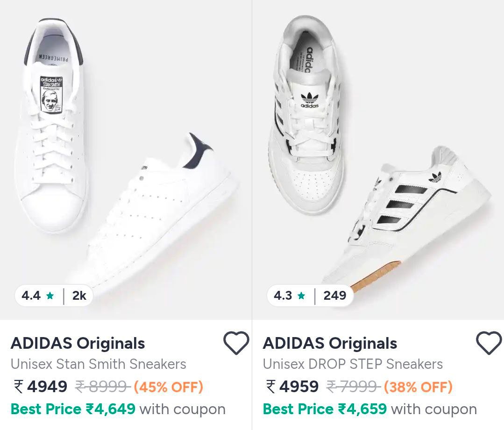Click the ₹4949 price
Image resolution: width=504 pixels, height=430 pixels.
(x=41, y=387)
